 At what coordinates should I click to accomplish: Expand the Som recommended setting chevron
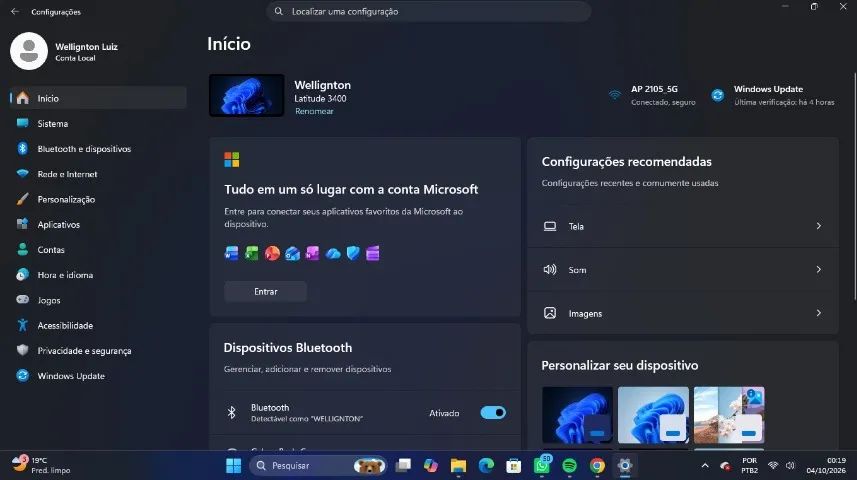818,270
